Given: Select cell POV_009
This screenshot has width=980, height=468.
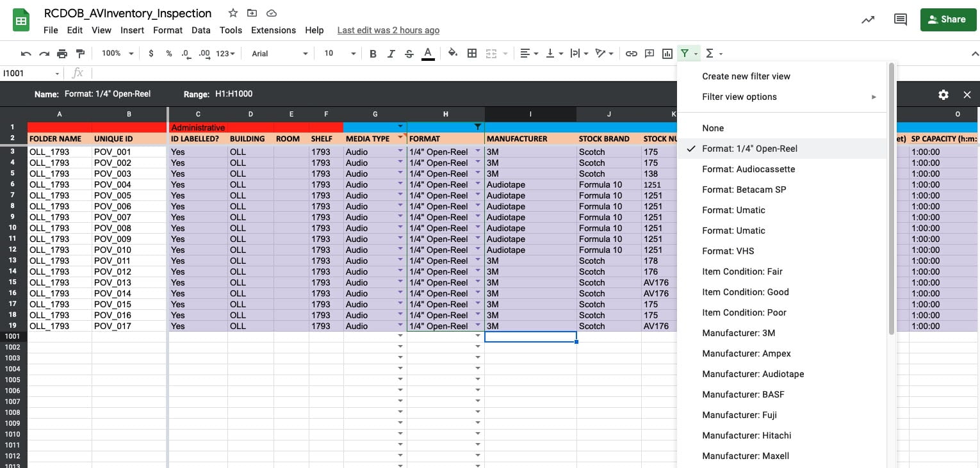Looking at the screenshot, I should click(x=129, y=239).
